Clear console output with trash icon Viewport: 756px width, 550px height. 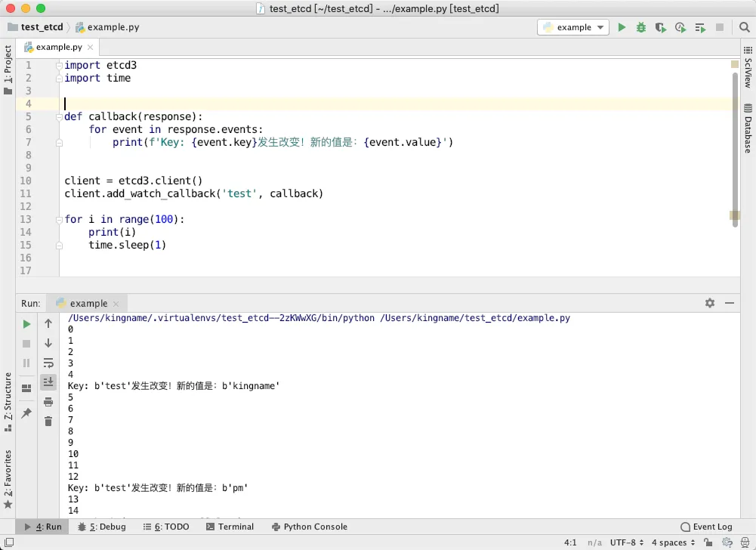48,422
